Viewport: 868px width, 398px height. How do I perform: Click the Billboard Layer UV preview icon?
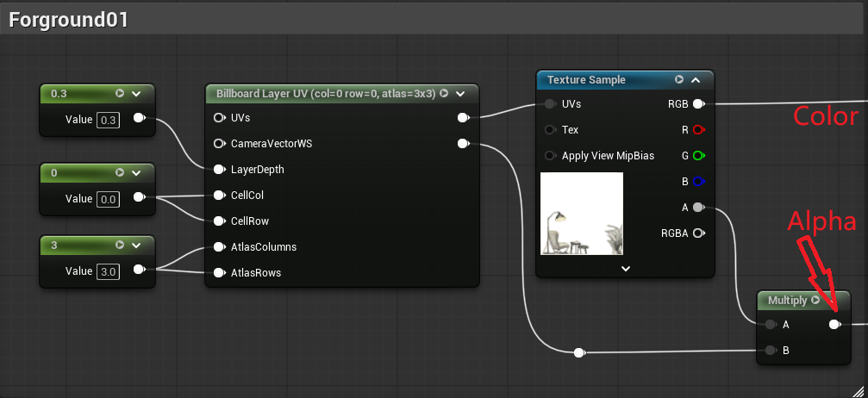444,93
